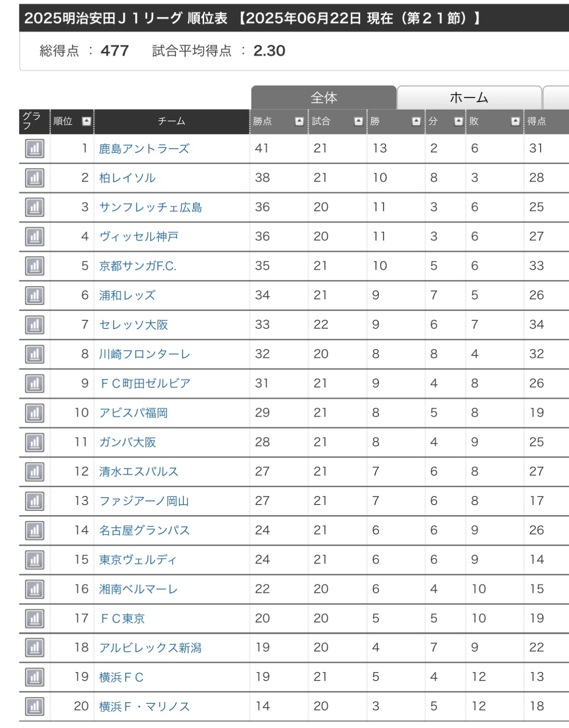The width and height of the screenshot is (569, 728).
Task: Sort table by 順位 column arrow
Action: [x=86, y=121]
